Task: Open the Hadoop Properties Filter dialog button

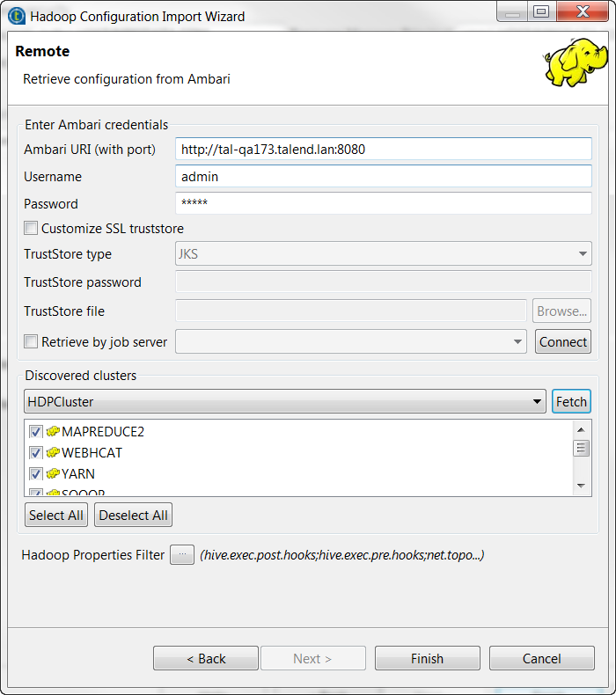Action: [x=182, y=554]
